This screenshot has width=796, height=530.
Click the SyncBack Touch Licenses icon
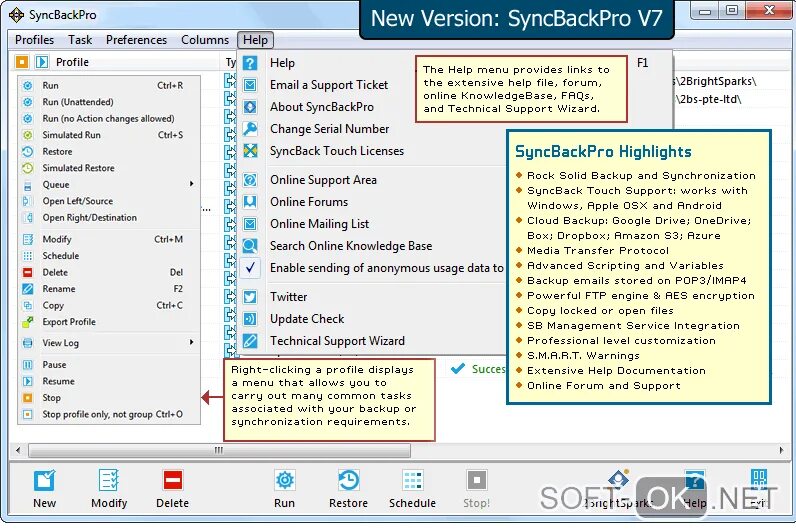click(x=250, y=151)
